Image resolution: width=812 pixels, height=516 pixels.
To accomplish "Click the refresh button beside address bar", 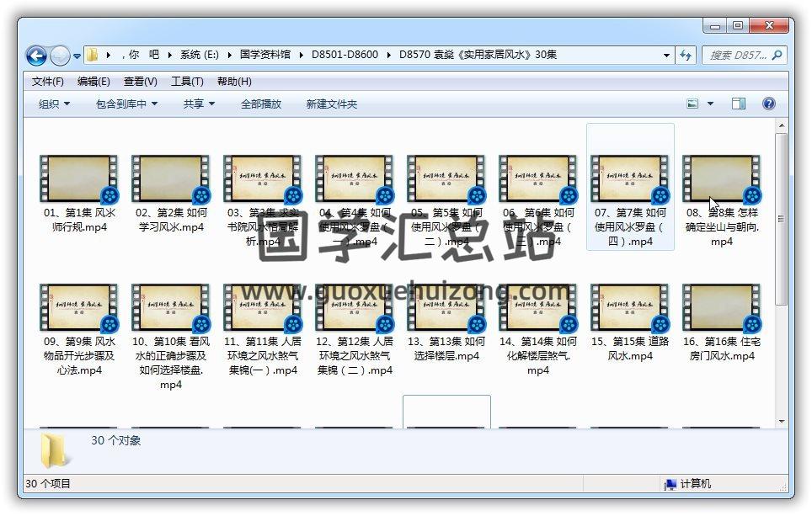I will point(686,55).
